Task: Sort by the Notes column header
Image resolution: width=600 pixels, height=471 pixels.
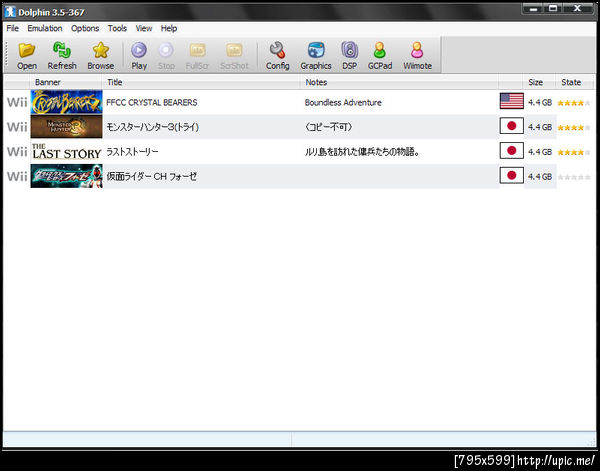Action: [x=399, y=82]
